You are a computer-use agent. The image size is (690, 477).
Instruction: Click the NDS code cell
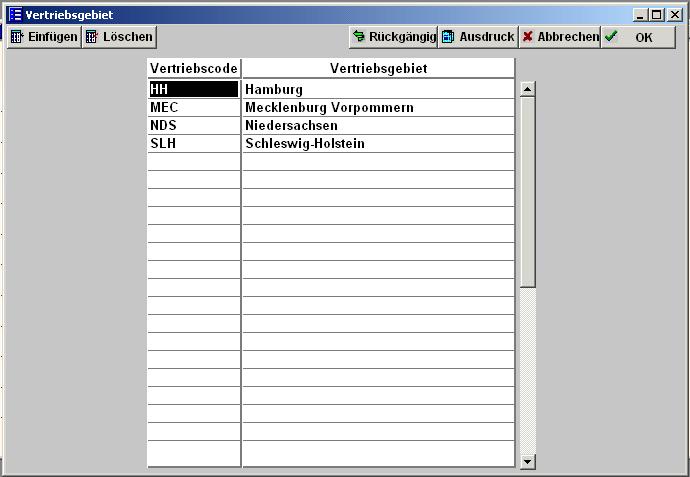point(194,126)
